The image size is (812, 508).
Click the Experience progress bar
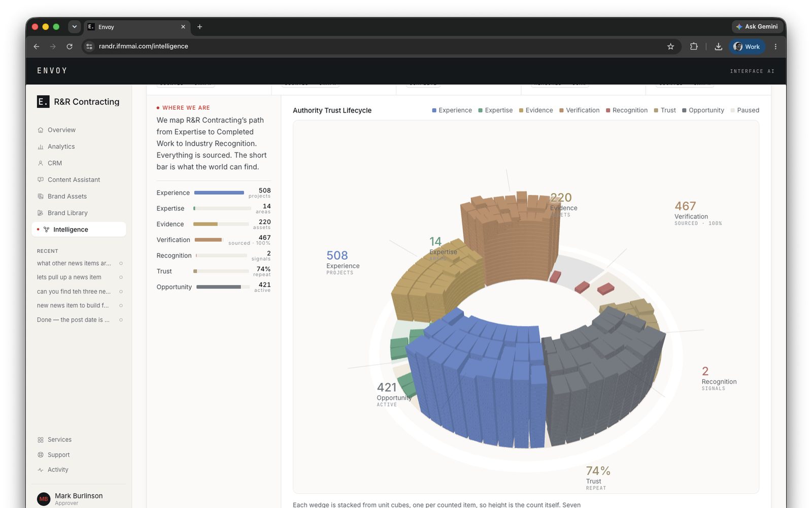[219, 193]
